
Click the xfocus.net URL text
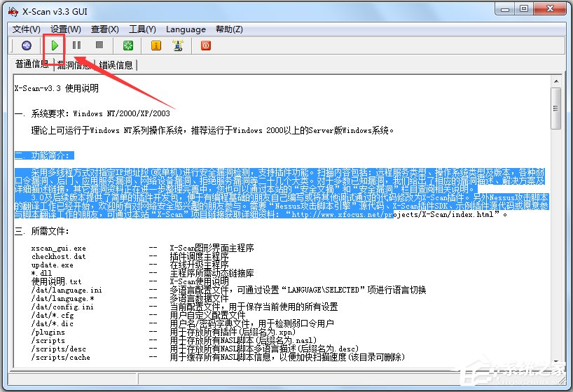pyautogui.click(x=393, y=214)
